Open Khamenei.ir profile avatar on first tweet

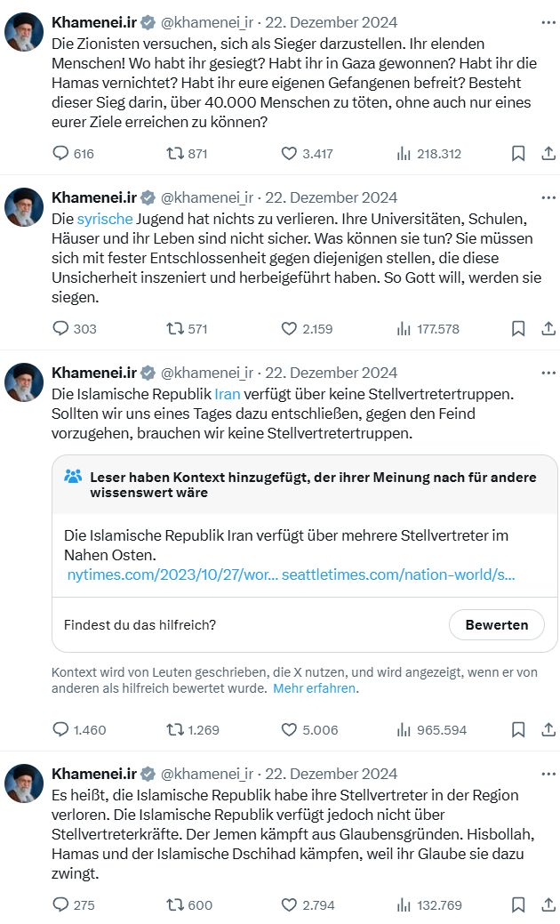coord(25,32)
